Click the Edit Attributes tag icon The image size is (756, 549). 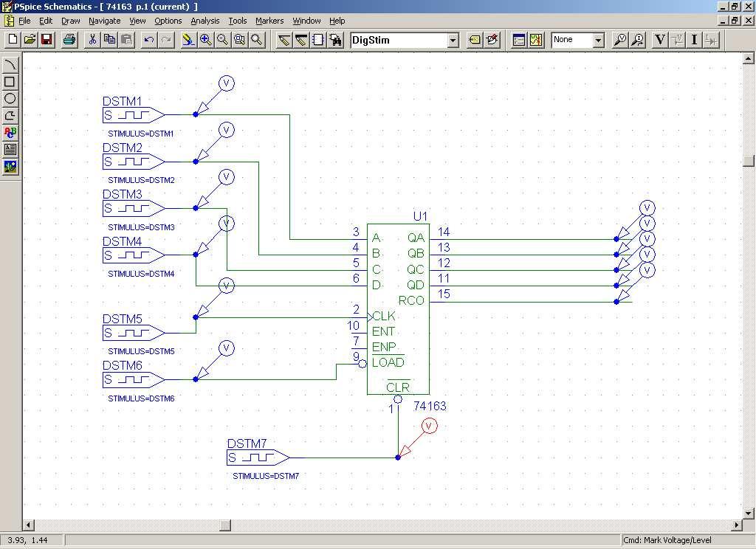pos(475,40)
